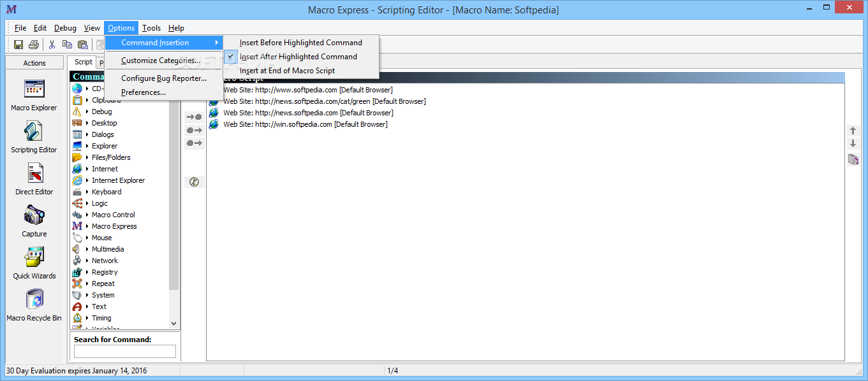868x381 pixels.
Task: Click the Macro Express M icon
Action: click(x=77, y=226)
